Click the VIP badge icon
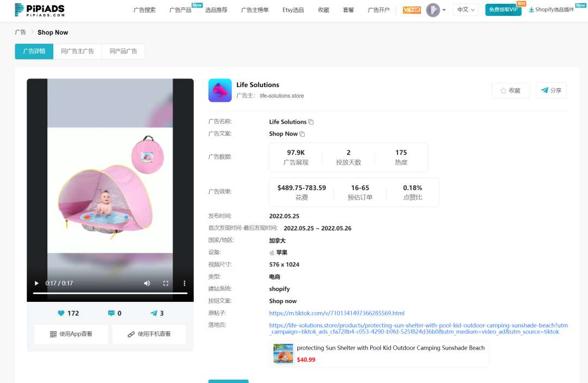This screenshot has width=588, height=383. coord(412,10)
